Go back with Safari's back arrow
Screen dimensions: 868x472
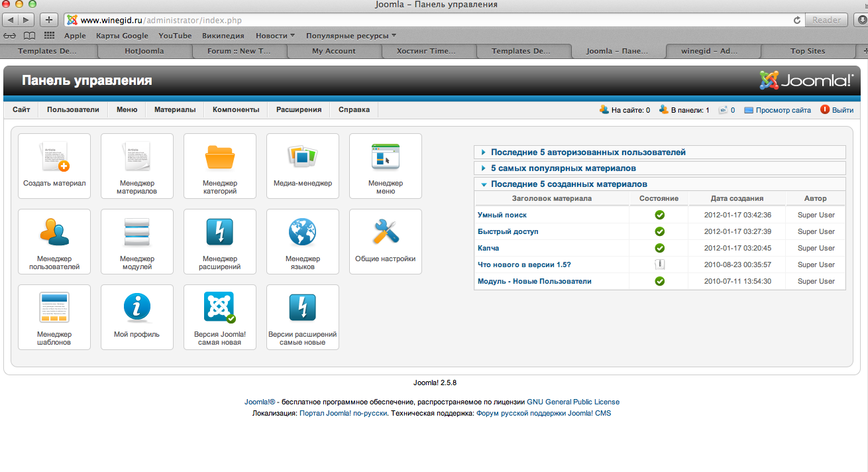point(11,20)
